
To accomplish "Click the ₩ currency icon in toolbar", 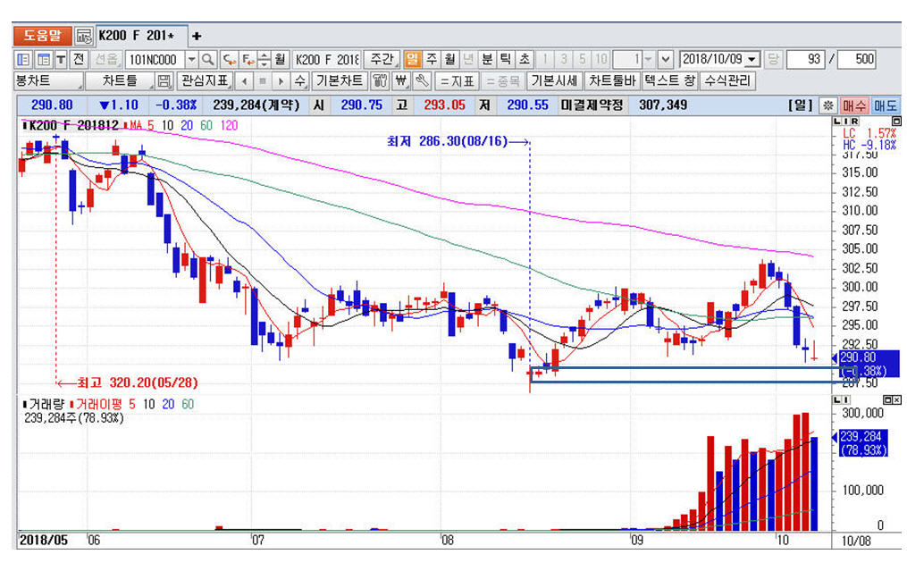I will [x=399, y=81].
